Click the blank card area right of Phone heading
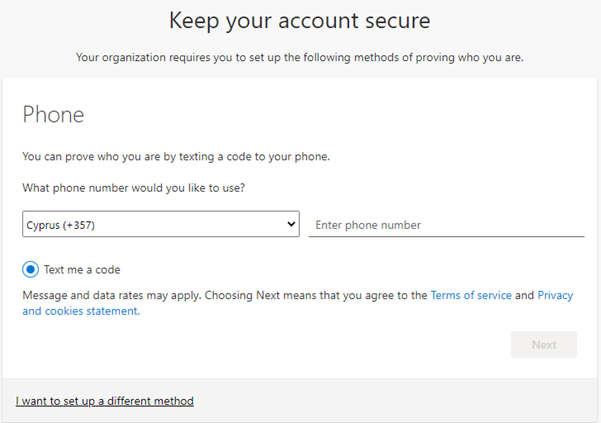The width and height of the screenshot is (601, 423). pos(350,115)
